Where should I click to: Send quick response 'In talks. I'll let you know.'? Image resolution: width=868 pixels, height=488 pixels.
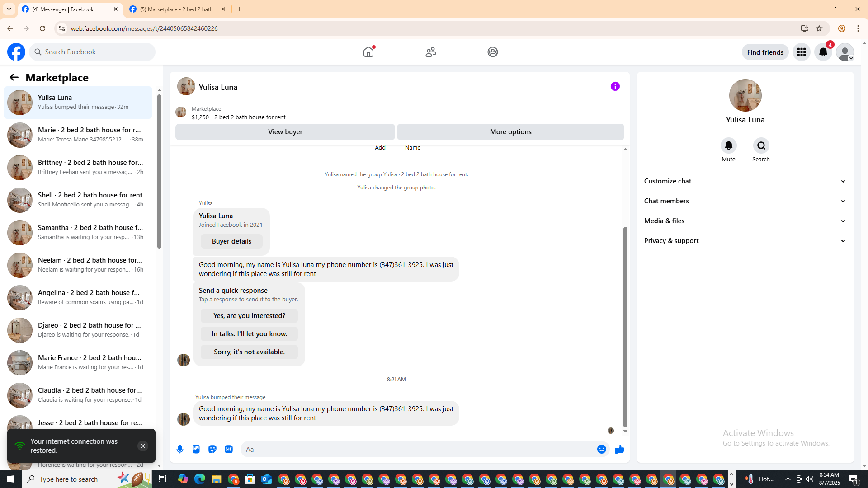249,334
